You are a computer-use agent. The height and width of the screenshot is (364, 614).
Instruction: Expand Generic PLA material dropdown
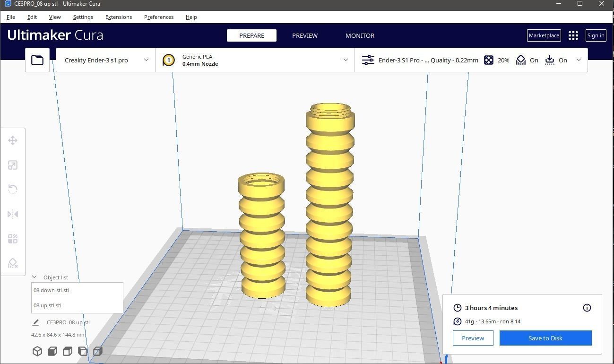pos(255,60)
